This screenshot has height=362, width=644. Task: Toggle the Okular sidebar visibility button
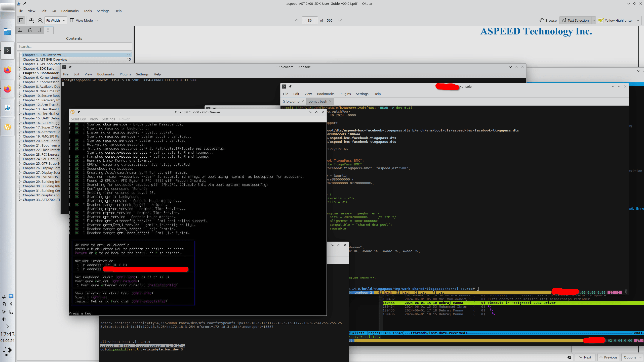[21, 20]
